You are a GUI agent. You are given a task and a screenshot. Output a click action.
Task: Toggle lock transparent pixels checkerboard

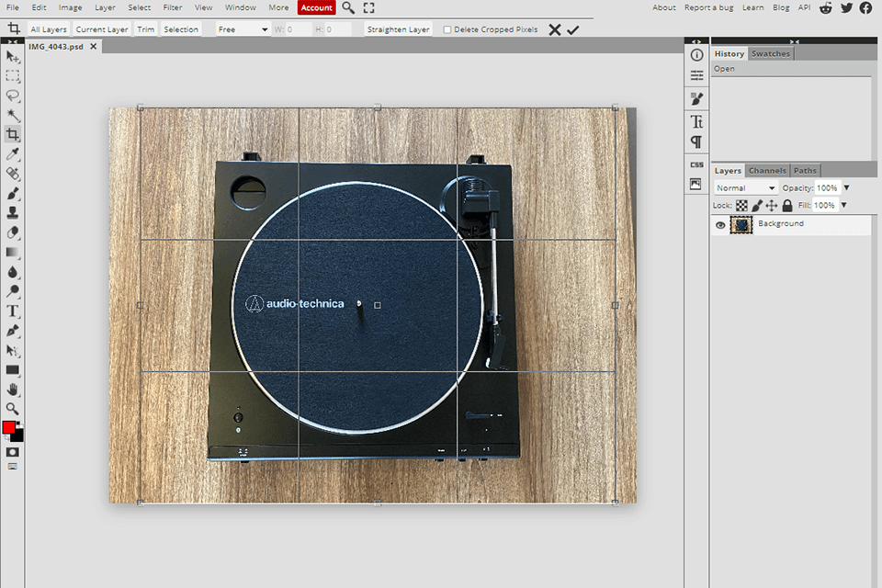[741, 206]
